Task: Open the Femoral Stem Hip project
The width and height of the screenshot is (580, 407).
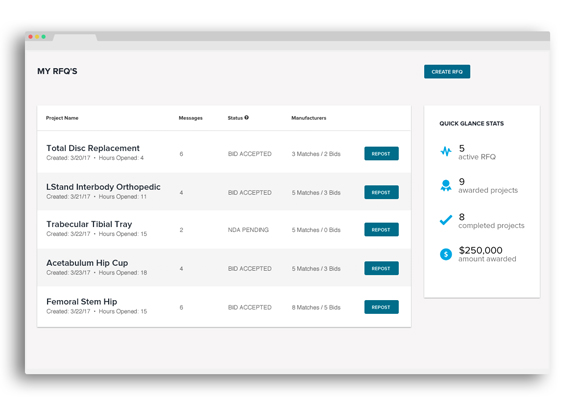Action: (x=82, y=302)
